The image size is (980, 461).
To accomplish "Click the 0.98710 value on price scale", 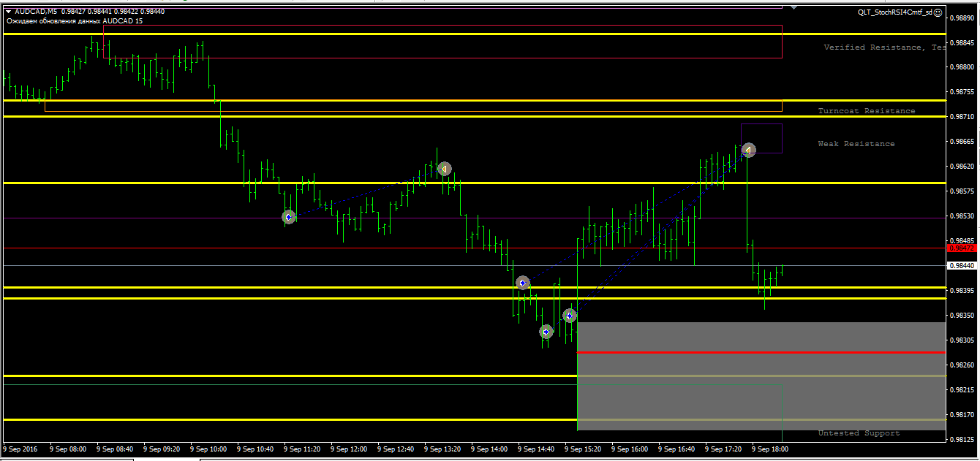I will click(x=962, y=117).
